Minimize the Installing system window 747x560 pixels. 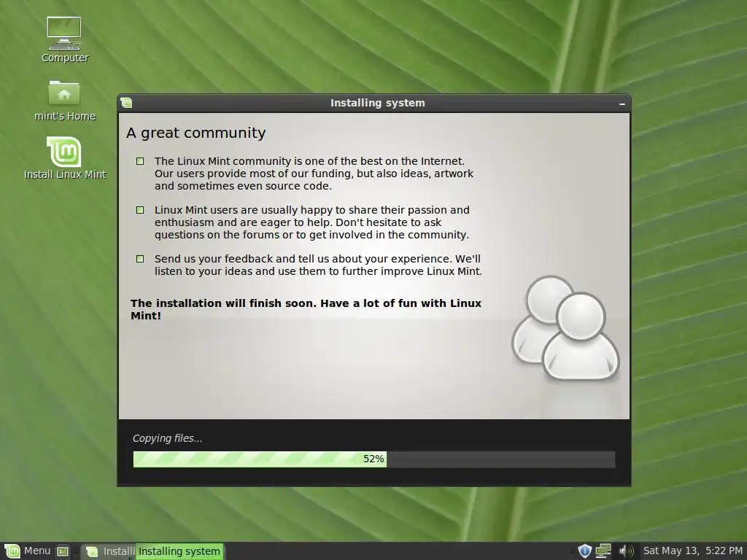point(622,104)
